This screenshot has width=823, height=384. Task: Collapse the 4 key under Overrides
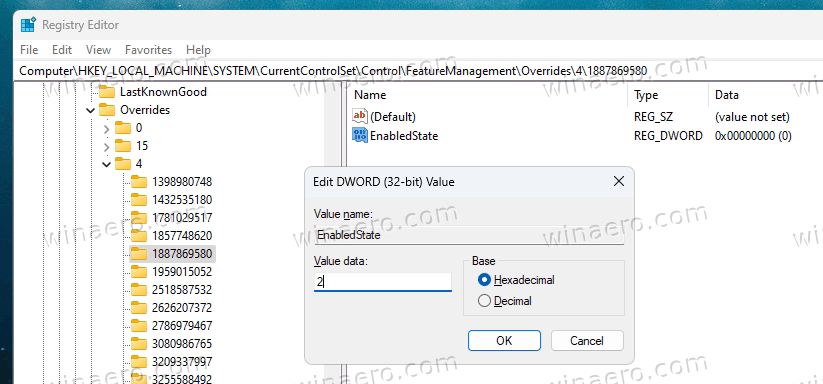[107, 164]
